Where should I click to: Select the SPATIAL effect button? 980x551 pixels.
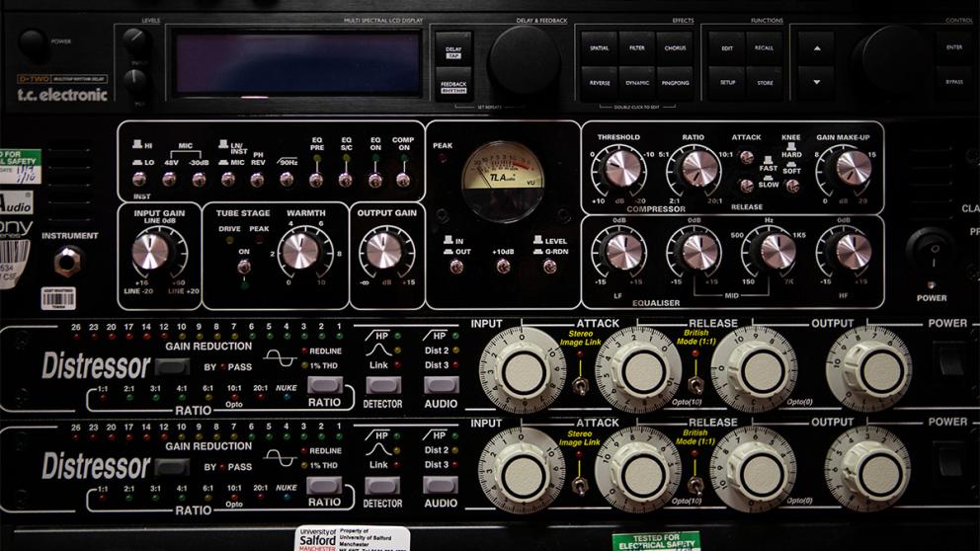click(600, 46)
